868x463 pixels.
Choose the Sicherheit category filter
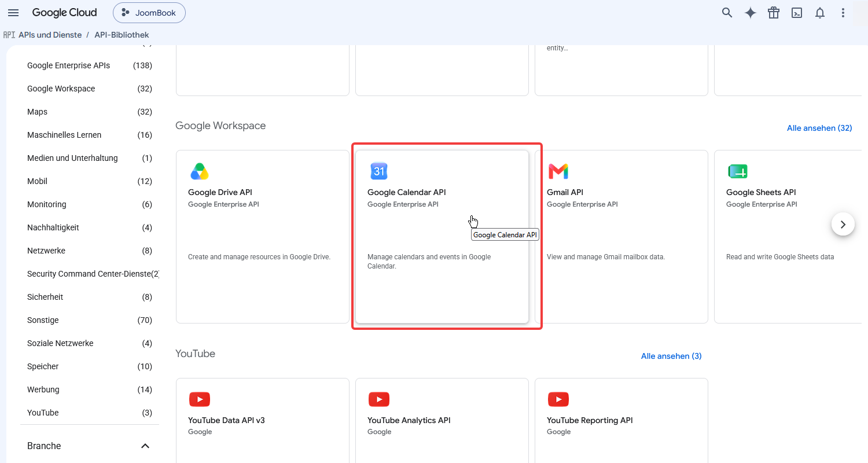click(x=90, y=297)
